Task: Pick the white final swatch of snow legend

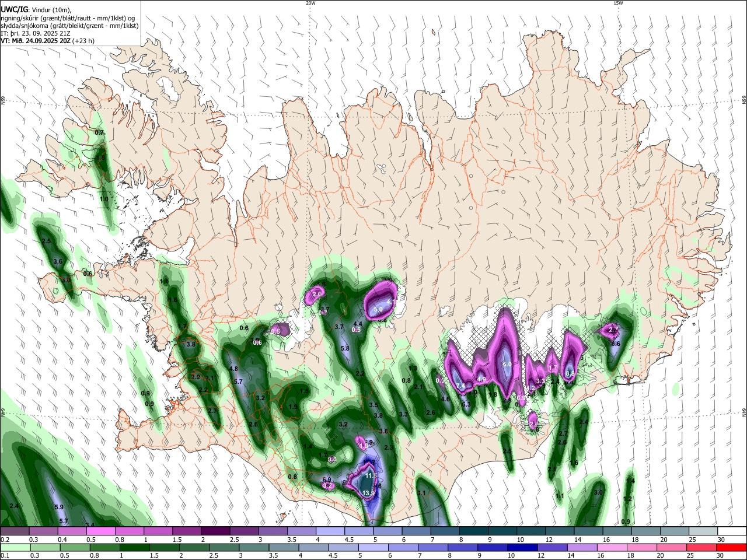Action: tap(731, 531)
